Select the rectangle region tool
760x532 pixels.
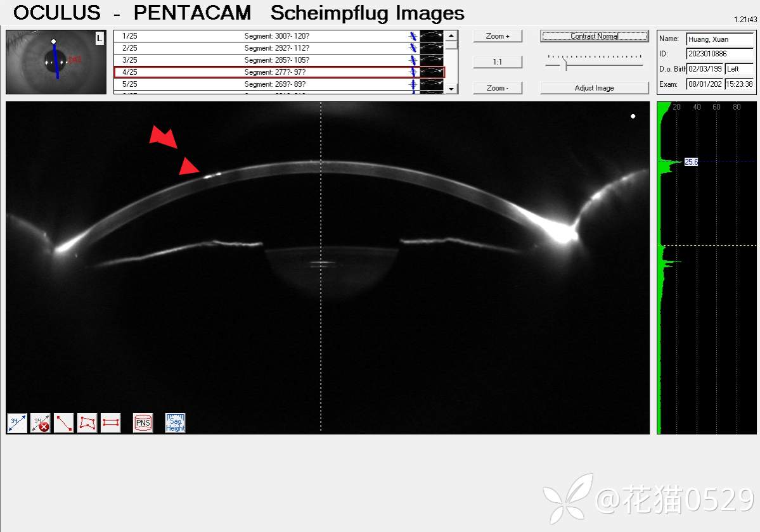coord(111,423)
